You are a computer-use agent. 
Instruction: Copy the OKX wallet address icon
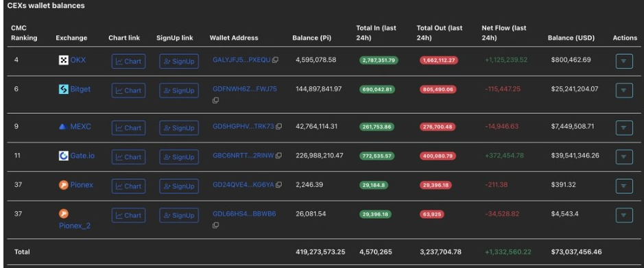tap(275, 60)
